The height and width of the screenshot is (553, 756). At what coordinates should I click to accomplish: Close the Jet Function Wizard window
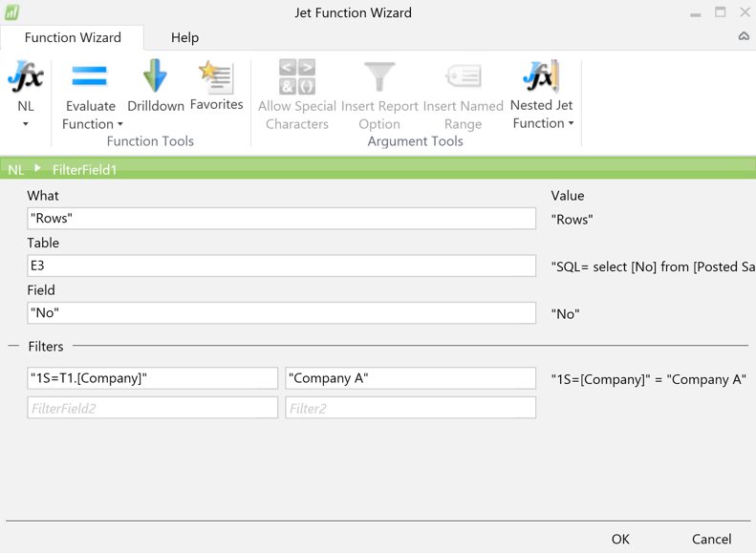[x=745, y=12]
